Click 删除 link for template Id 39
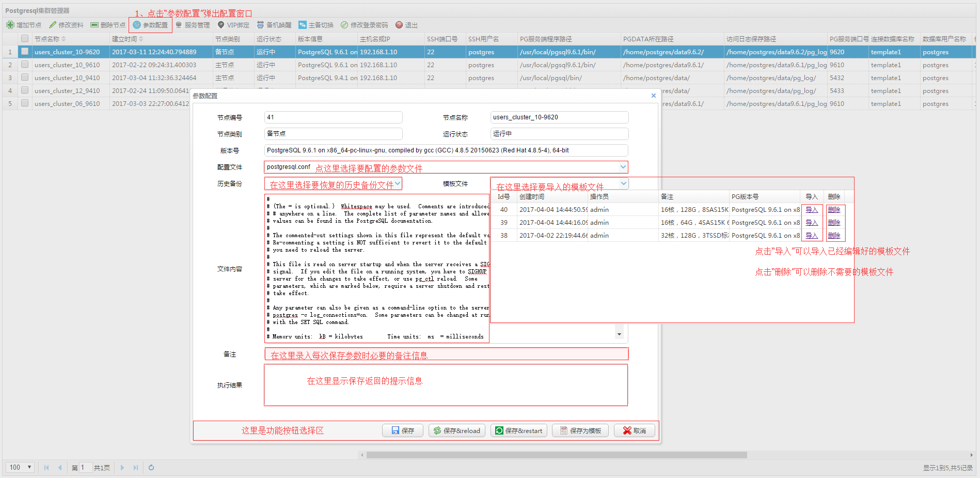The width and height of the screenshot is (980, 478). (x=834, y=223)
